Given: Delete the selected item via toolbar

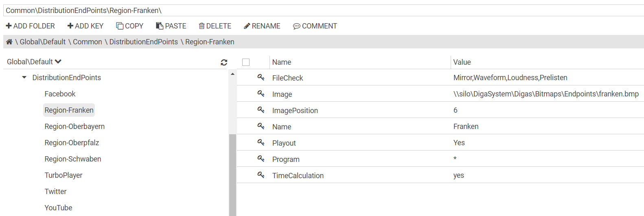Looking at the screenshot, I should pos(215,26).
